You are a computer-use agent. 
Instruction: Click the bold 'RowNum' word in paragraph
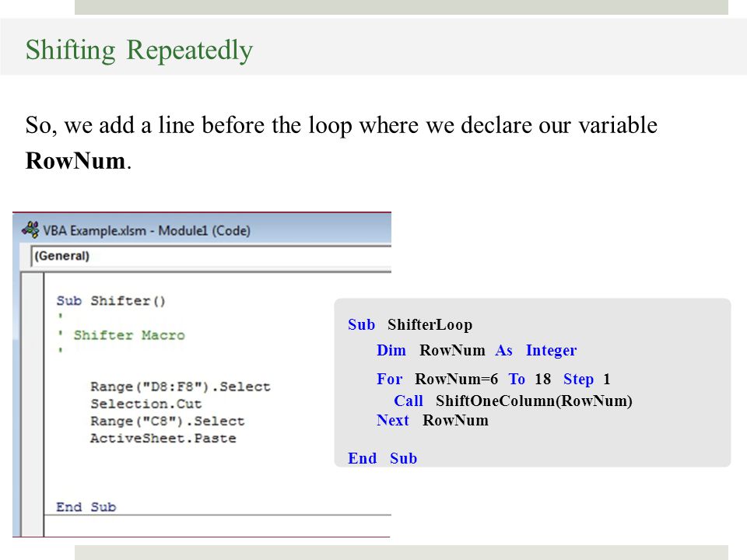tap(75, 160)
